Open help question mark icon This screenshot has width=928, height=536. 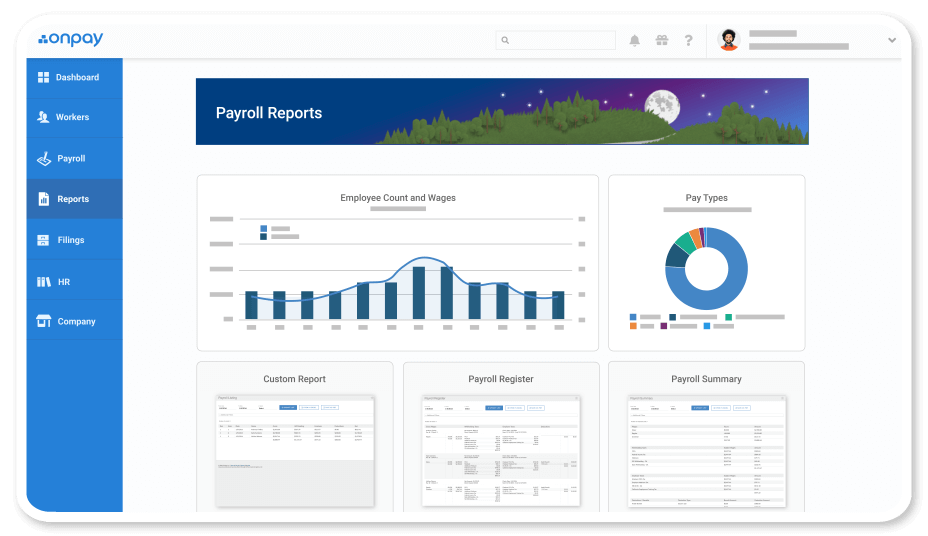pyautogui.click(x=688, y=41)
